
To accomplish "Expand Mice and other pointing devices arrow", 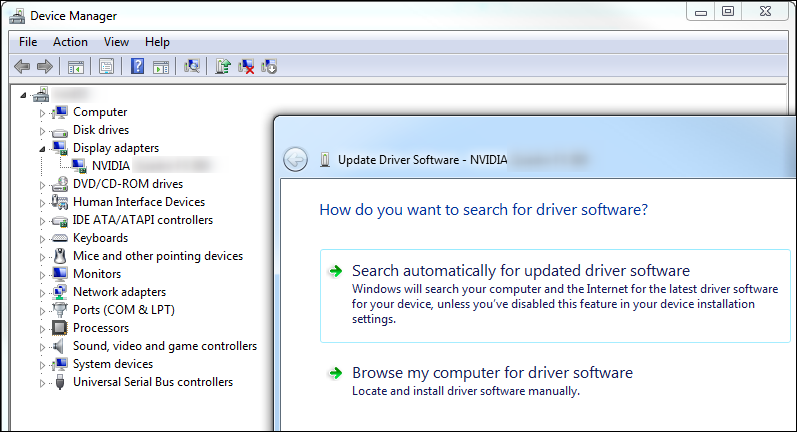I will tap(42, 257).
